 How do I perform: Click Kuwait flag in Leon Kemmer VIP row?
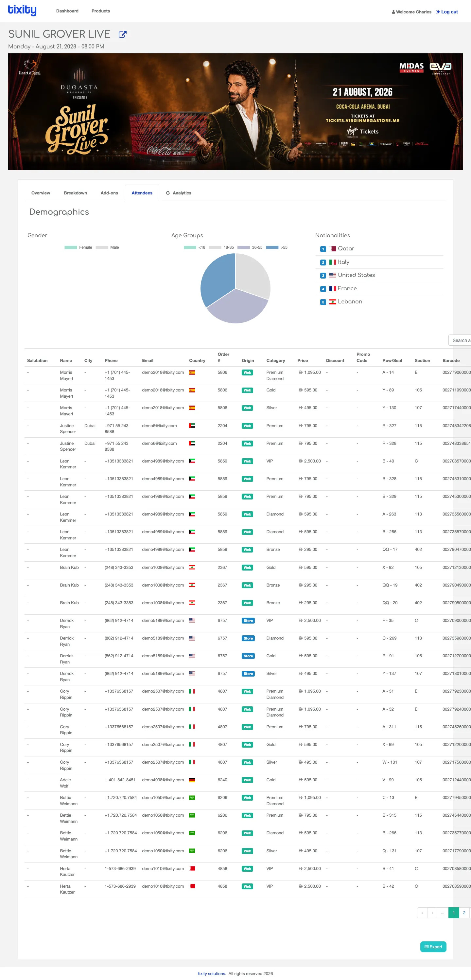[x=192, y=461]
